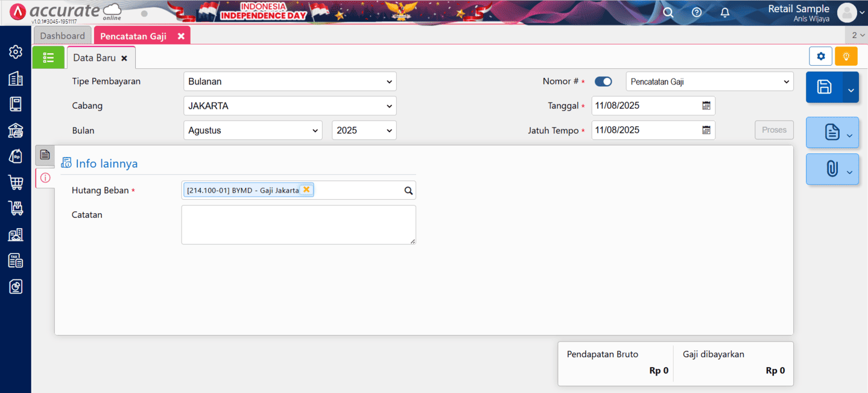Switch to the Dashboard tab
The height and width of the screenshot is (393, 868).
pos(63,36)
